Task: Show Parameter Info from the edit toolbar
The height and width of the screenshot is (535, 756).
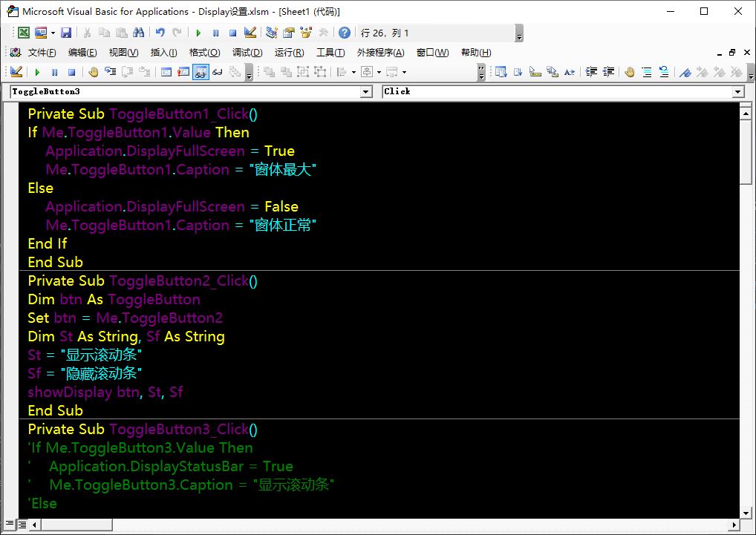Action: (x=553, y=72)
